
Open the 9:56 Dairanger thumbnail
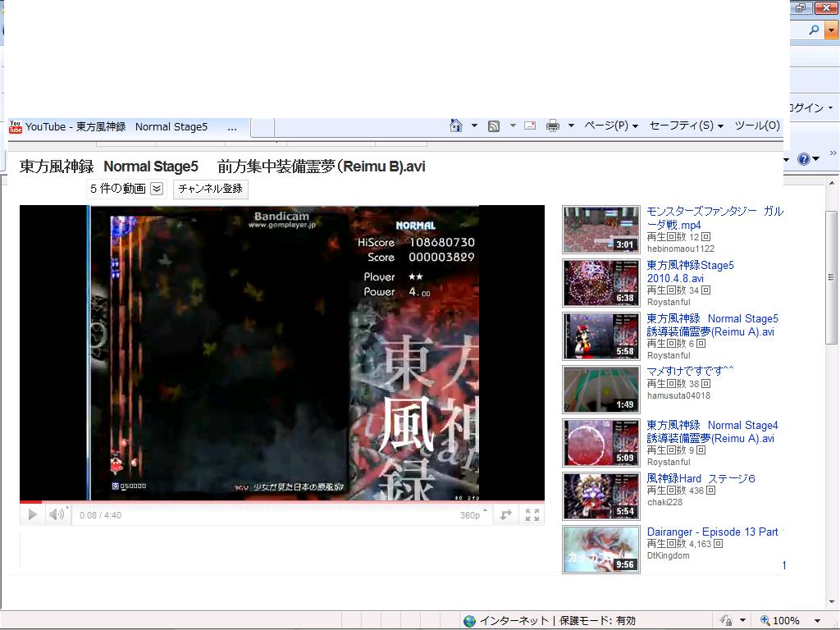601,549
